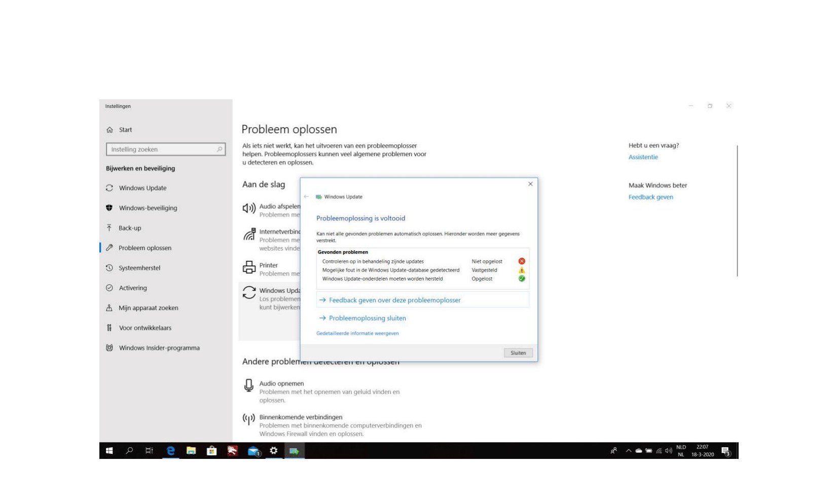The image size is (838, 504).
Task: Click the Windows Update troubleshooter sync icon
Action: [249, 292]
